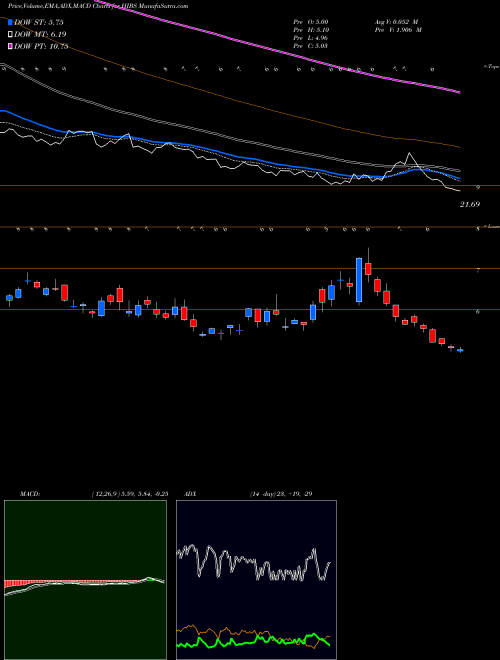Click the 'Pre V: 1.966 M' volume value
This screenshot has height=660, width=500.
pos(398,30)
